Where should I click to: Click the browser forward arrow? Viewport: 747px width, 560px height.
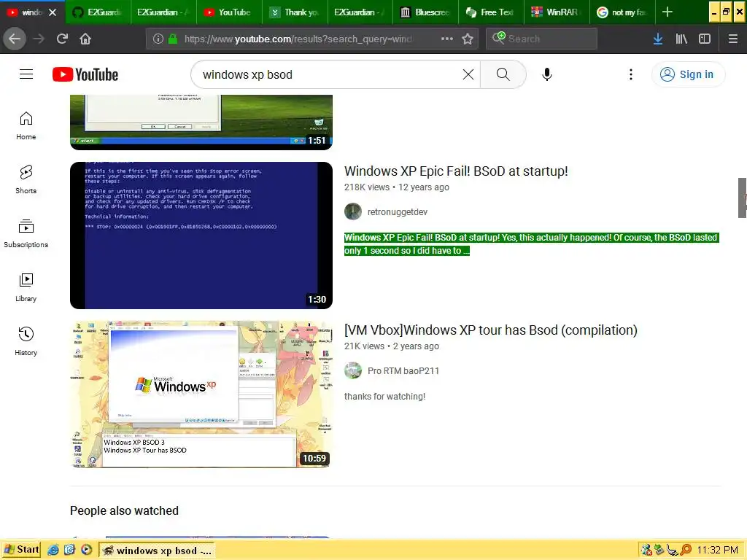click(x=39, y=39)
